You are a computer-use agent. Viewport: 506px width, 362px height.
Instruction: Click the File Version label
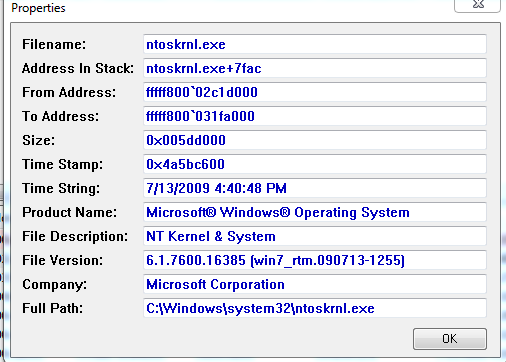(x=63, y=260)
